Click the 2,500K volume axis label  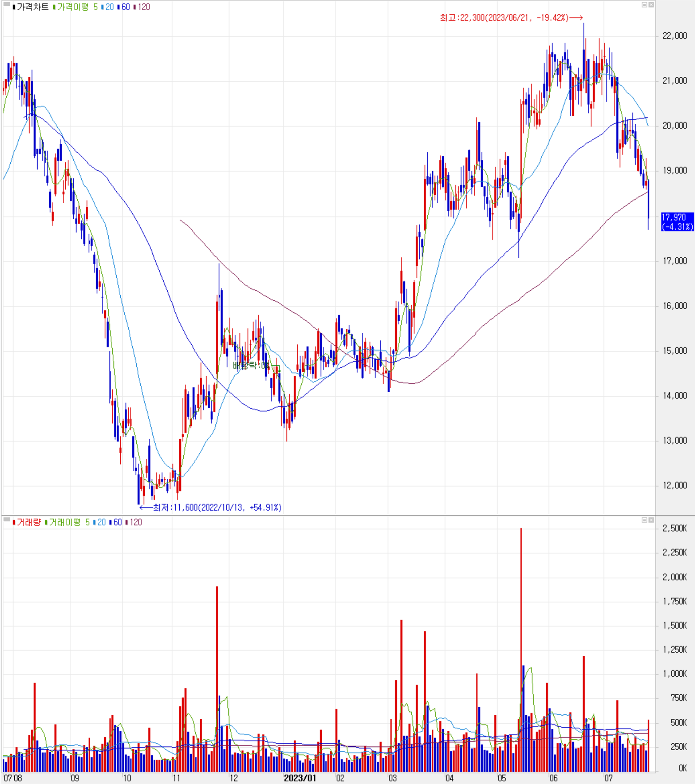[674, 528]
